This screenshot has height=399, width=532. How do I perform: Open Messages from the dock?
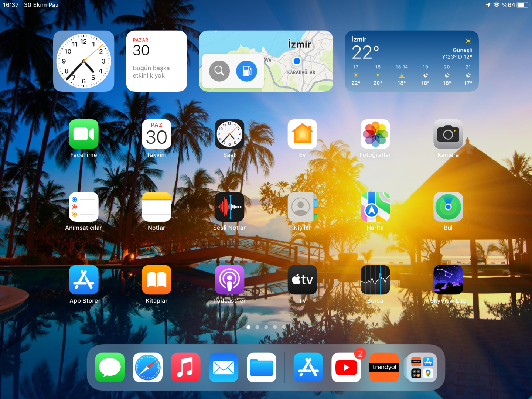110,368
